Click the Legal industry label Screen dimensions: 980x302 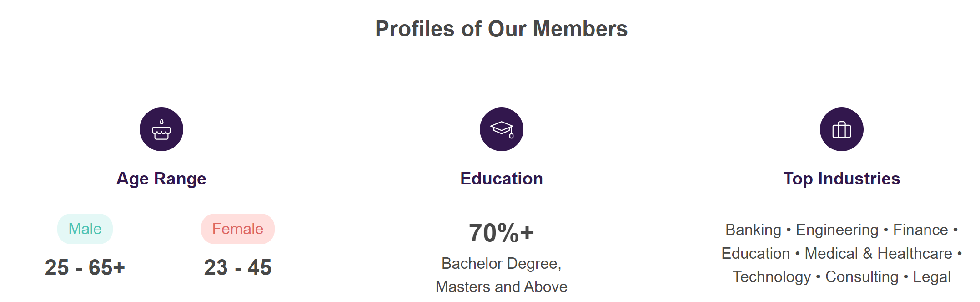tap(932, 277)
